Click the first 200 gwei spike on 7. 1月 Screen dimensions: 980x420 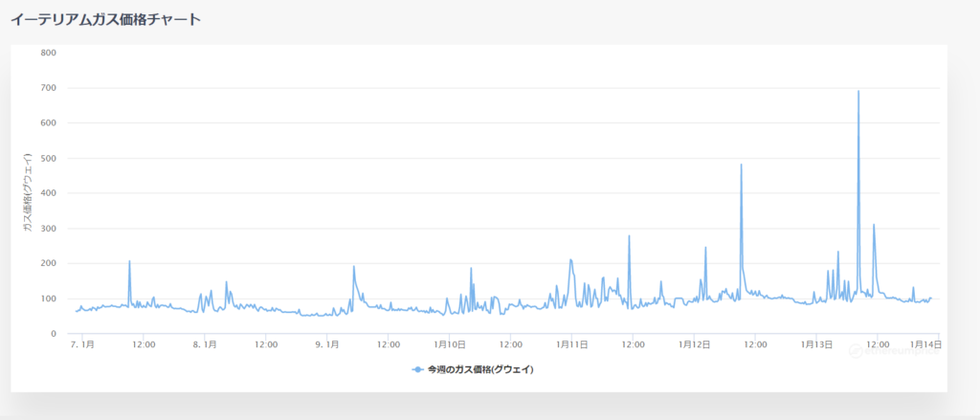pos(129,261)
